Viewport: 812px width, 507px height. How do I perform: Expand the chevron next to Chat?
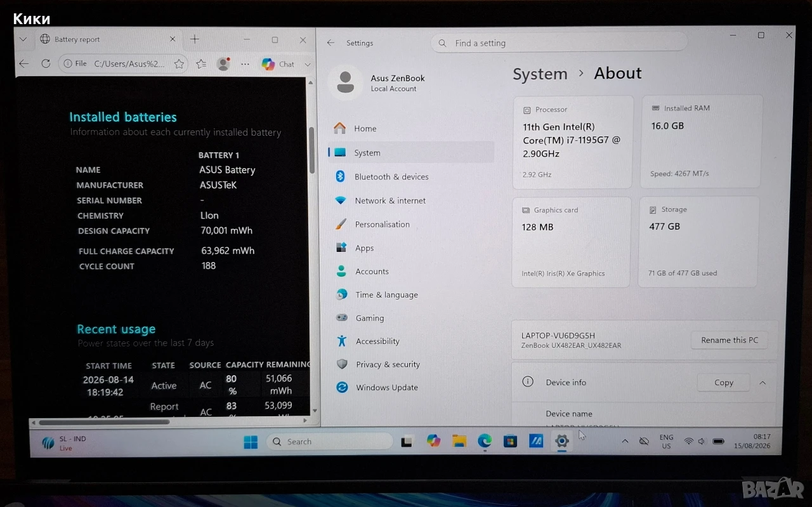point(308,65)
